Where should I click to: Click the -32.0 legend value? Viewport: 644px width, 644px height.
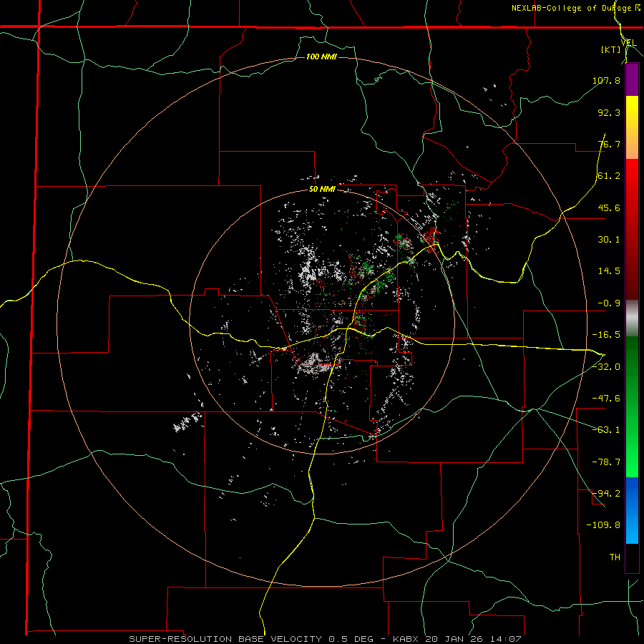tap(606, 367)
